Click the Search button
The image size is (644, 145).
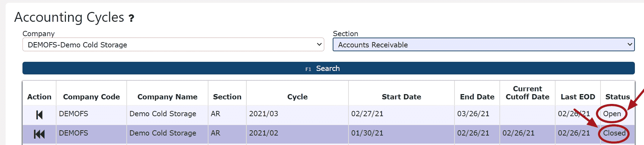[x=328, y=68]
